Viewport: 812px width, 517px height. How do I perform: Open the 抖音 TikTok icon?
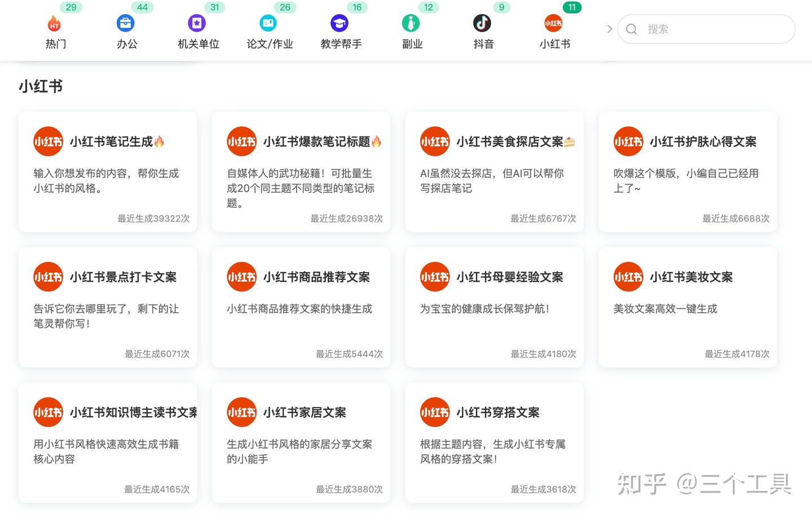tap(482, 23)
